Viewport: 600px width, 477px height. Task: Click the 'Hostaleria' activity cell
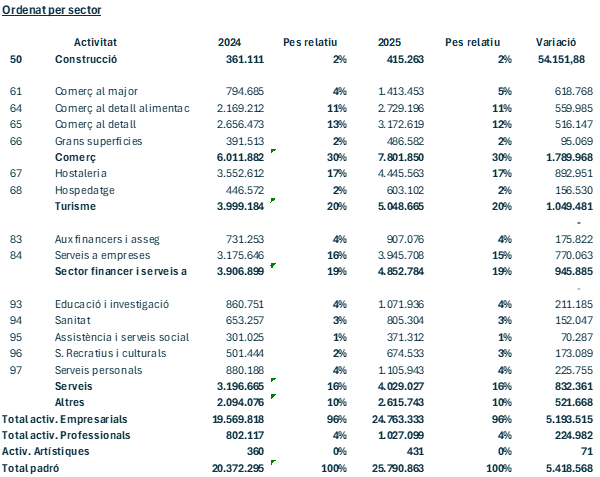click(80, 173)
